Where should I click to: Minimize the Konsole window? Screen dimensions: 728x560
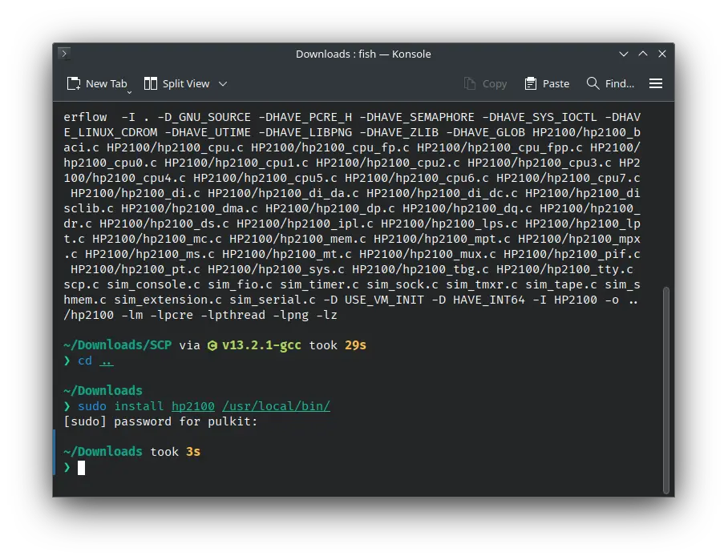pyautogui.click(x=624, y=54)
